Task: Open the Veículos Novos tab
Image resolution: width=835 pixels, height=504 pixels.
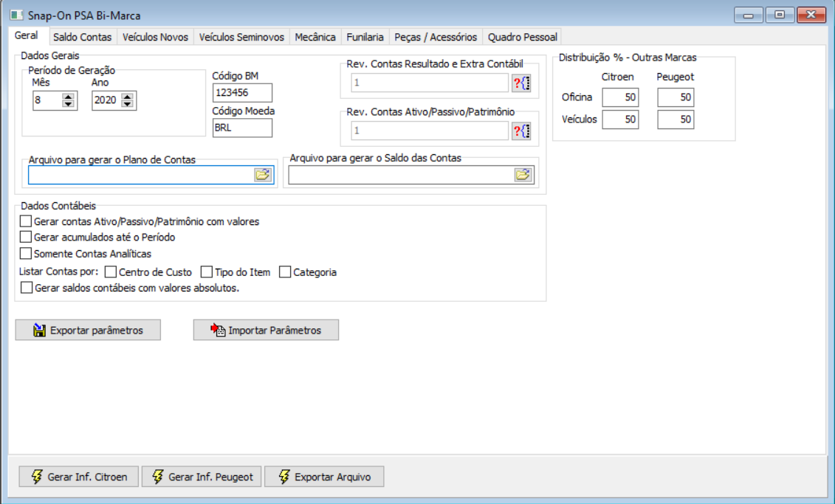Action: tap(155, 37)
